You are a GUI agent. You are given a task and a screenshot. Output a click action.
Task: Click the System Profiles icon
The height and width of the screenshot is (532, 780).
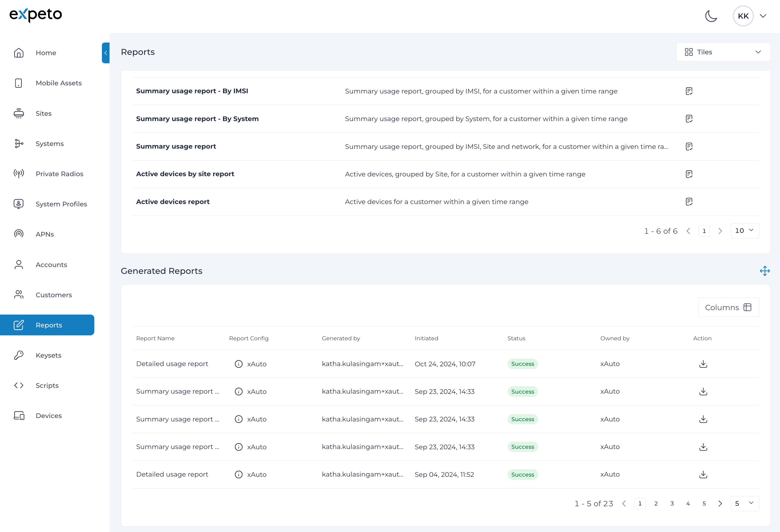[19, 204]
